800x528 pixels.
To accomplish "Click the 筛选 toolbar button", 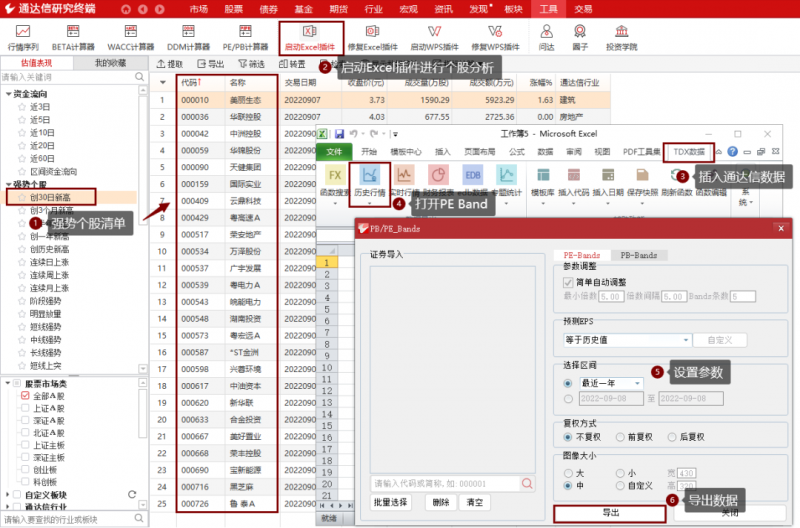I will tap(252, 64).
